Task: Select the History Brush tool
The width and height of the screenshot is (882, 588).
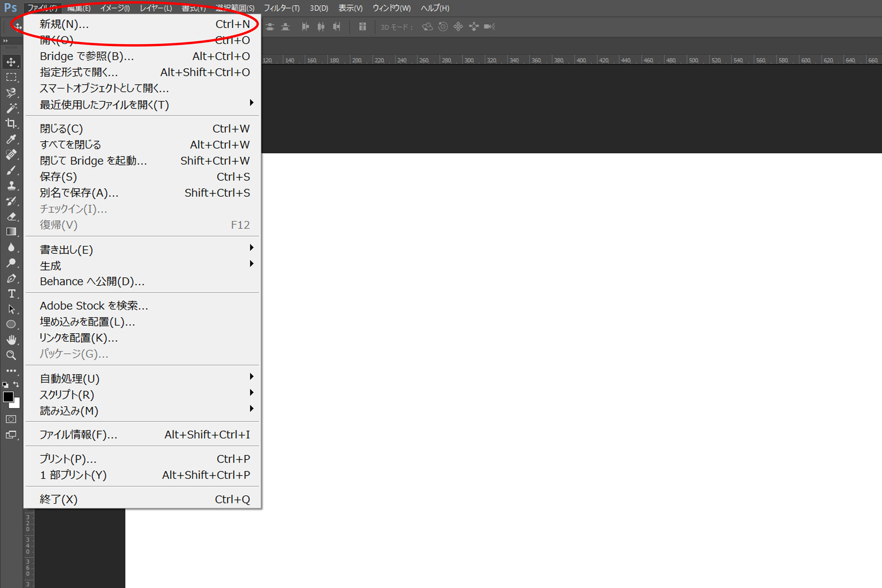Action: 11,201
